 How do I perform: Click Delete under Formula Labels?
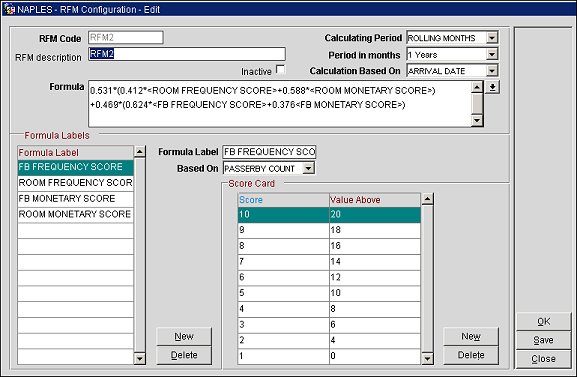(x=184, y=355)
